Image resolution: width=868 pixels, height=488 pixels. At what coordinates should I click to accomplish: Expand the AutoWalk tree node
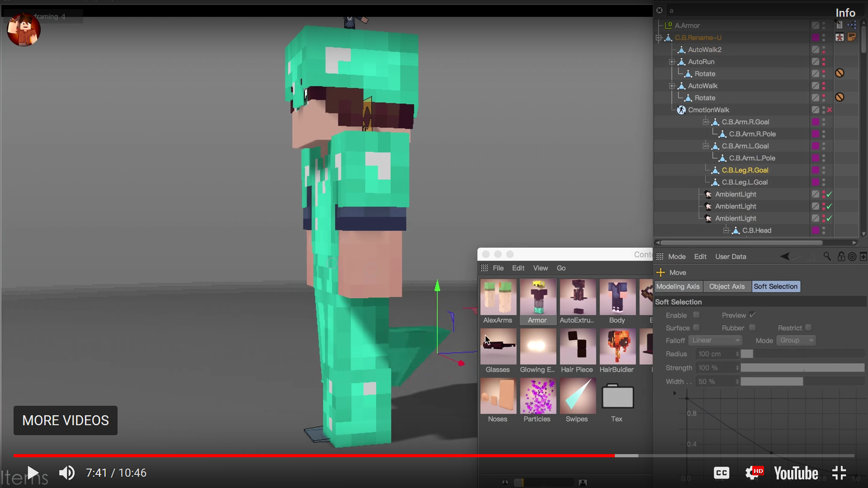click(672, 86)
